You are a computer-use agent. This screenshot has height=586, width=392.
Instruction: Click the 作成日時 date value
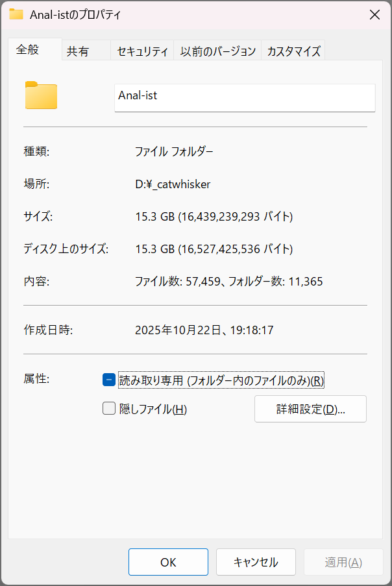pos(204,330)
